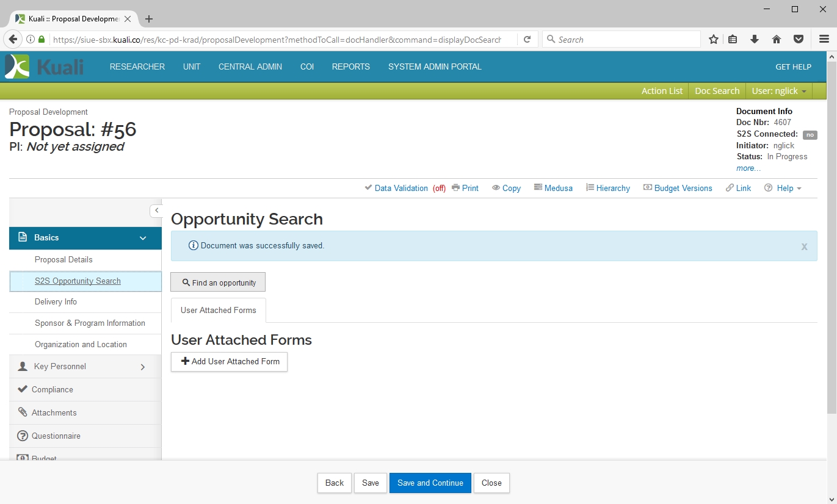Click the Find an opportunity button

218,283
